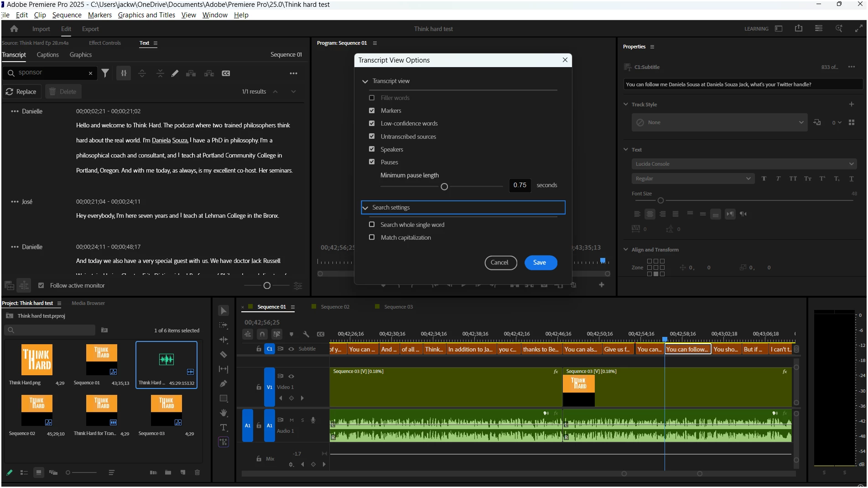
Task: Toggle Video 1 track output eye
Action: point(291,376)
